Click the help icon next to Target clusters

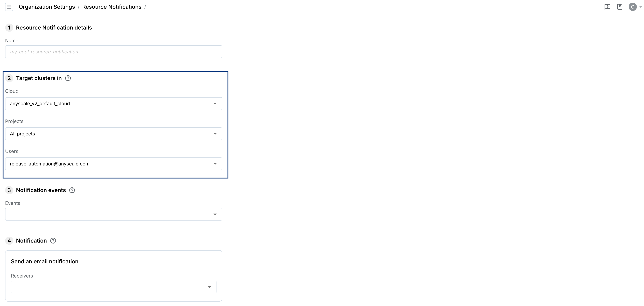[67, 78]
